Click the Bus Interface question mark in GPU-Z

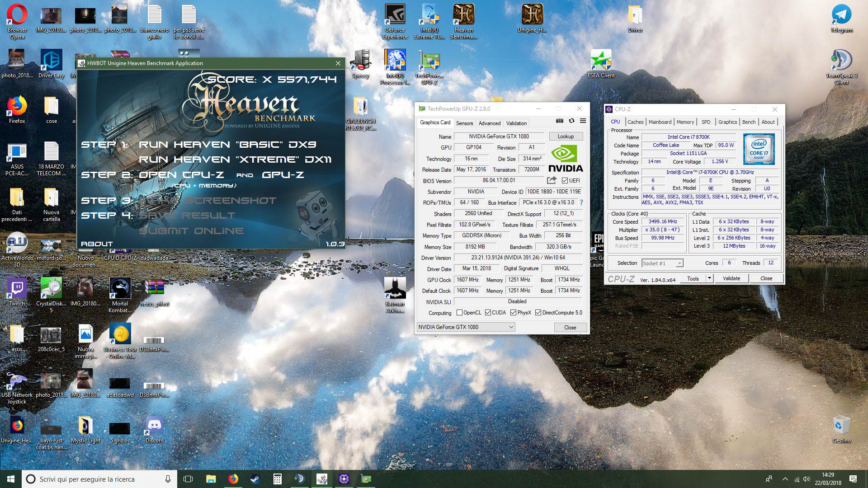pos(581,202)
